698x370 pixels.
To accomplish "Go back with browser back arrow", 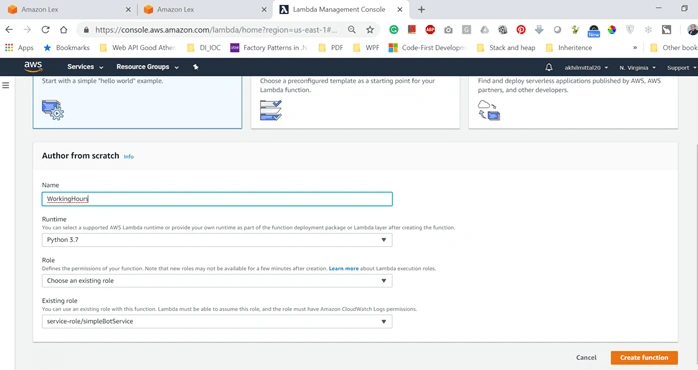I will pos(9,30).
